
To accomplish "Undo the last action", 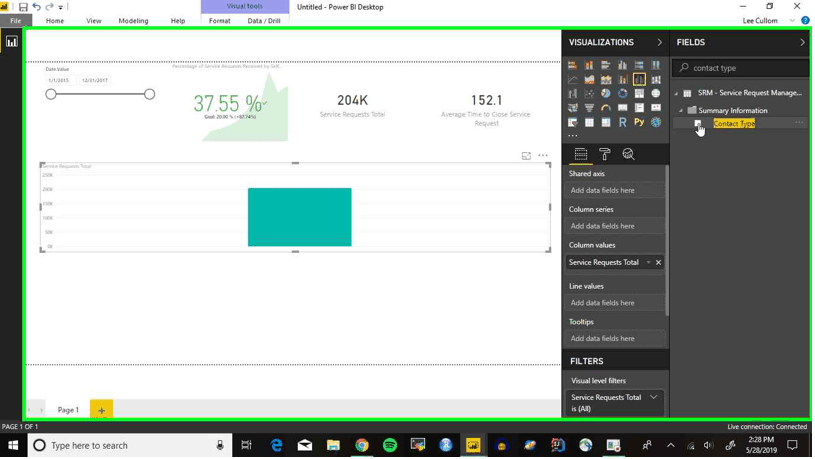I will click(36, 7).
